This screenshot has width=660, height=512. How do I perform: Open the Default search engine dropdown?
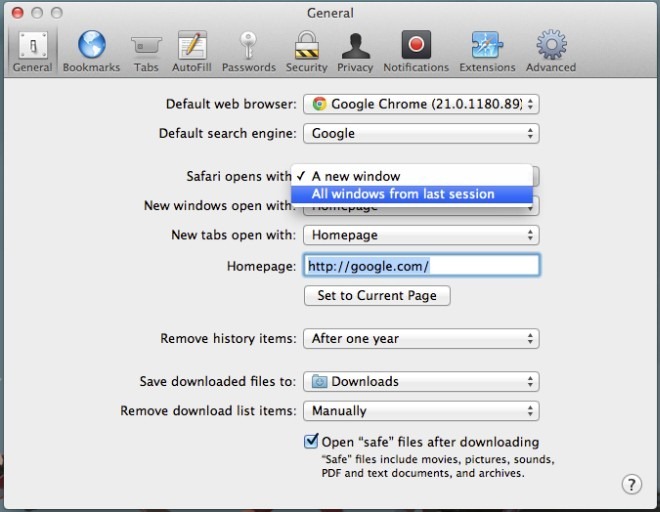coord(421,133)
